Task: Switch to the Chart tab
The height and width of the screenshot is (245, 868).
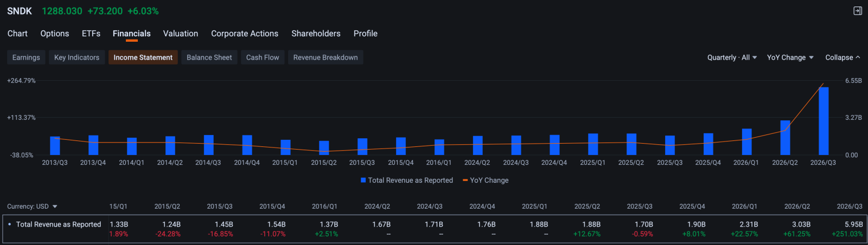Action: point(17,34)
